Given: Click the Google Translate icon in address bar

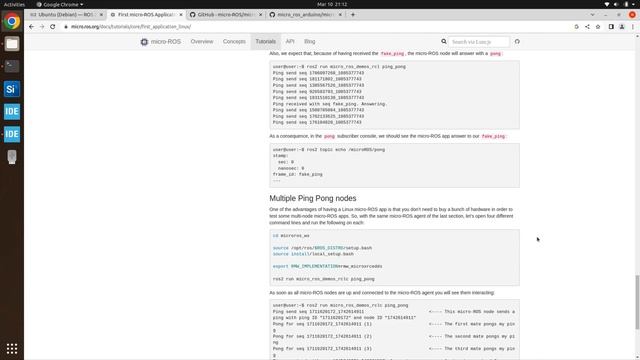Looking at the screenshot, I should (x=576, y=27).
